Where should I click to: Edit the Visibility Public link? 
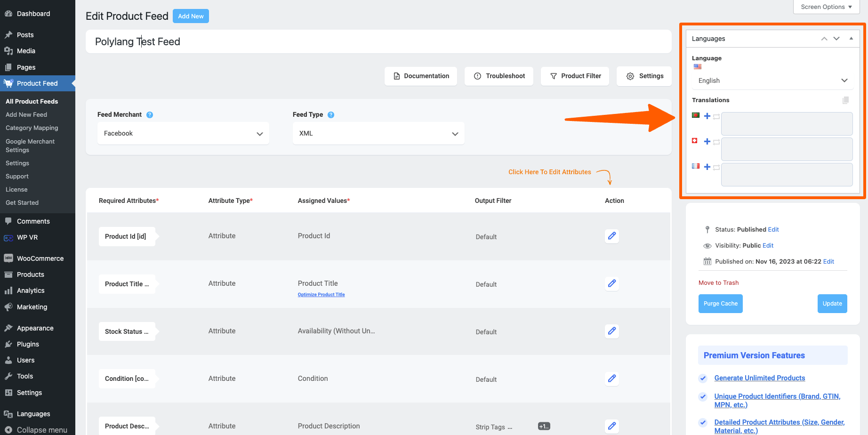pos(768,245)
